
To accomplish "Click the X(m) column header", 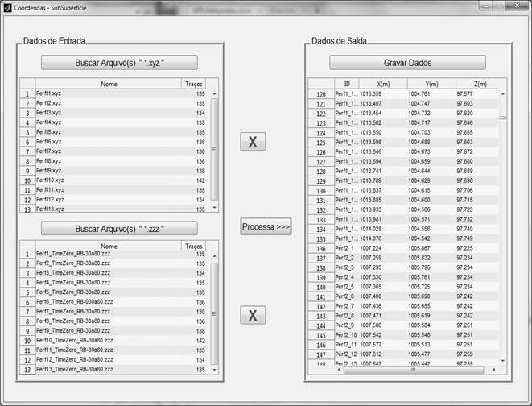I will click(x=382, y=84).
